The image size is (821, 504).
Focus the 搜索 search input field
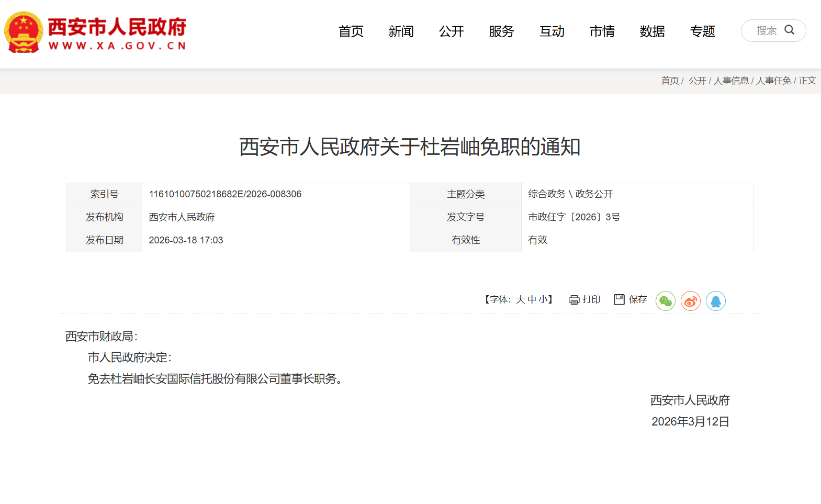click(x=766, y=31)
